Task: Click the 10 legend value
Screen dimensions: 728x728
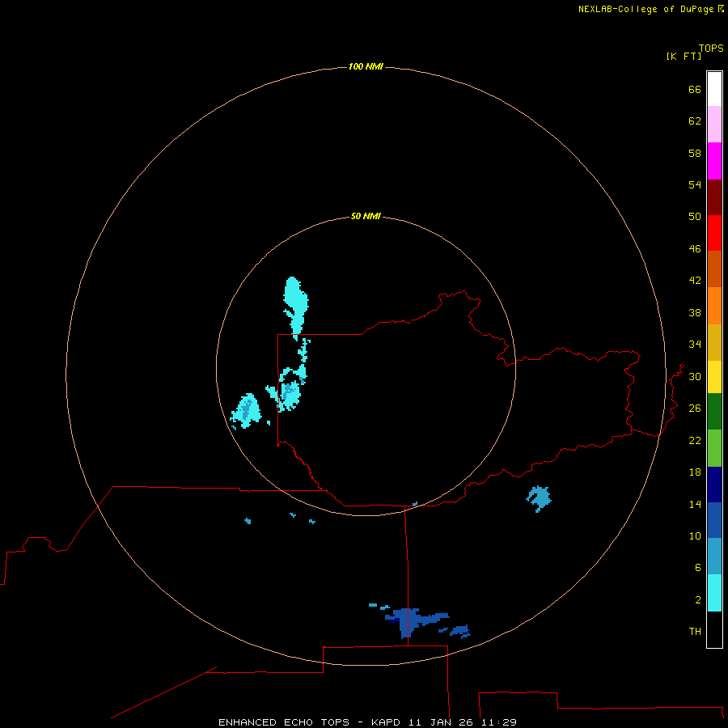Action: pyautogui.click(x=695, y=535)
